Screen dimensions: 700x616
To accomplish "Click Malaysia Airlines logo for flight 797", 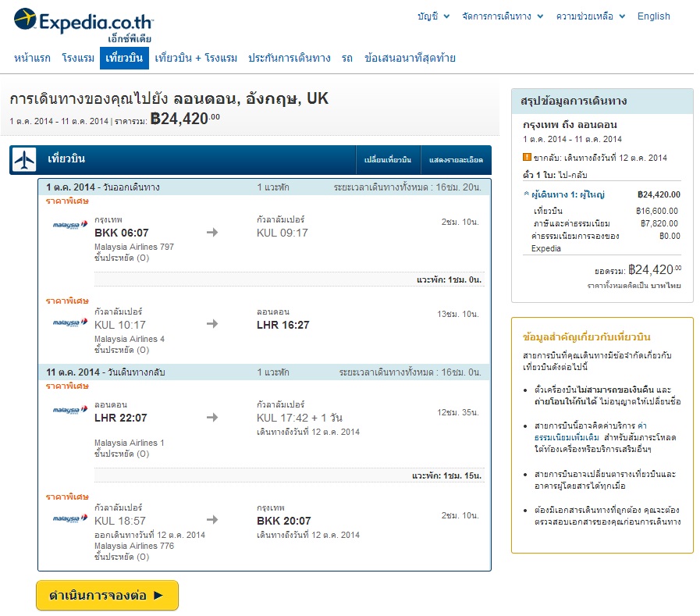I will point(70,226).
